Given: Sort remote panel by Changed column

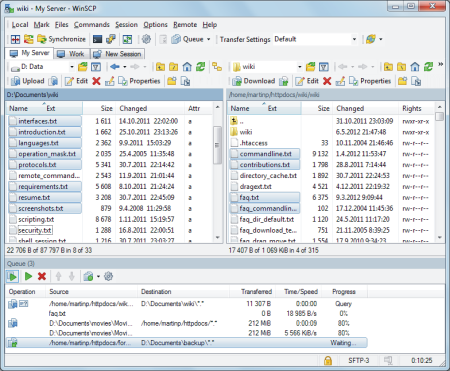Looking at the screenshot, I should click(x=365, y=108).
